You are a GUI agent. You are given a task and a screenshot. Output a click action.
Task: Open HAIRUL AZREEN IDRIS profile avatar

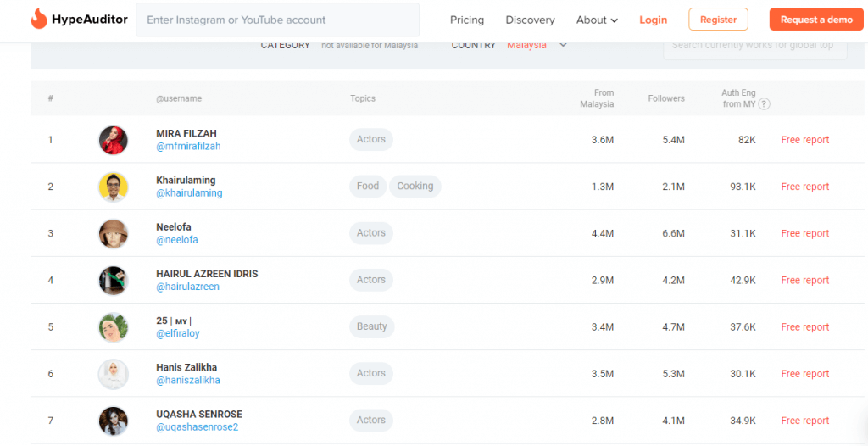[114, 281]
